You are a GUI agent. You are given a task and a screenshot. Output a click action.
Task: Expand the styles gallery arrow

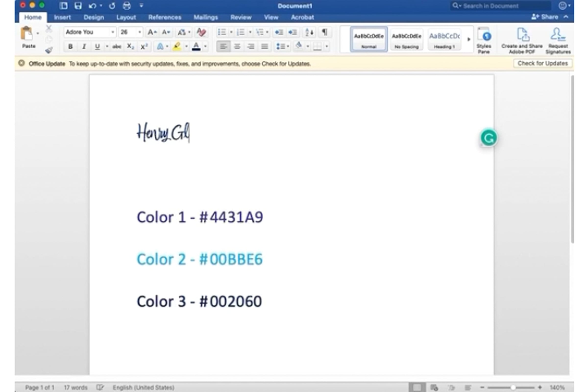pos(468,39)
